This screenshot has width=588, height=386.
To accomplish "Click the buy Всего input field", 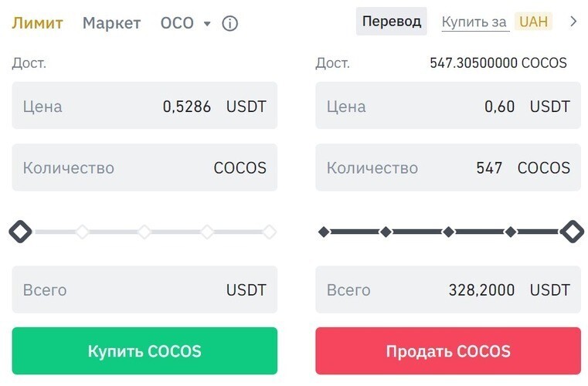I will 144,290.
